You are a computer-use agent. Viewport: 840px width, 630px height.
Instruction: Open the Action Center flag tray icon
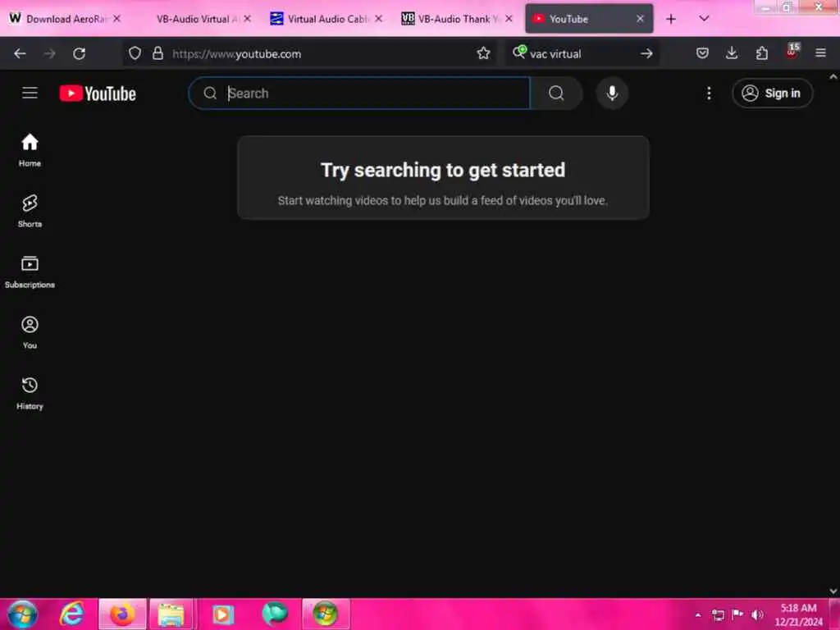737,615
